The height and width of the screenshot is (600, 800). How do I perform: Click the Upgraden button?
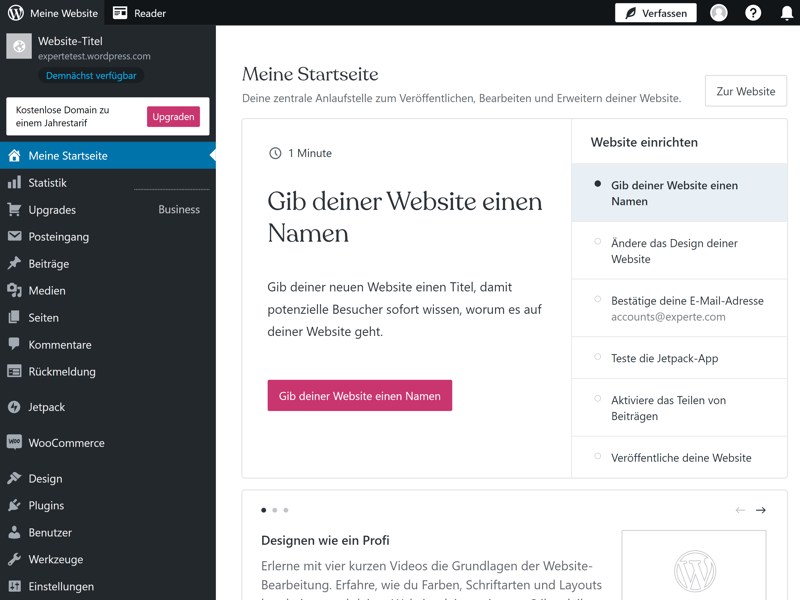click(173, 116)
